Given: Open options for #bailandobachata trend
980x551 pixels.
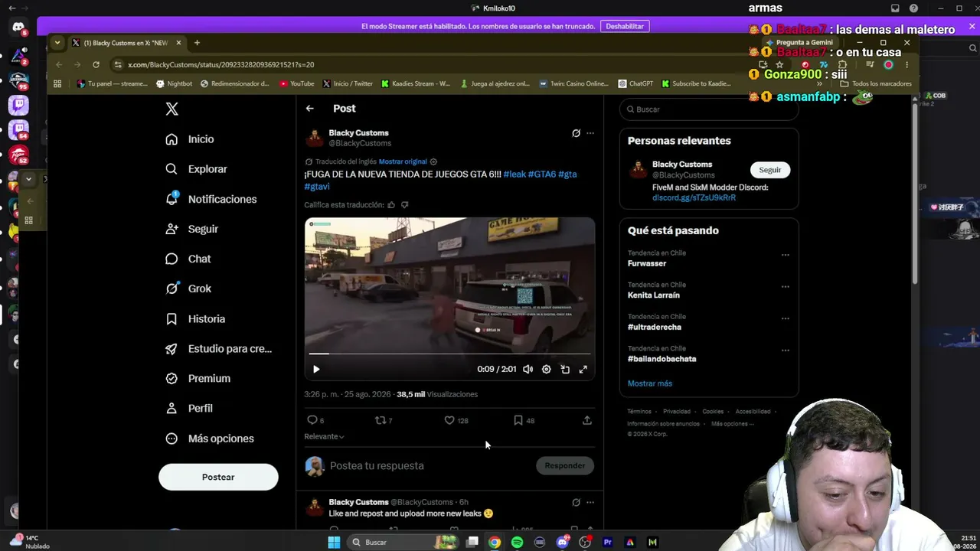Looking at the screenshot, I should click(785, 350).
